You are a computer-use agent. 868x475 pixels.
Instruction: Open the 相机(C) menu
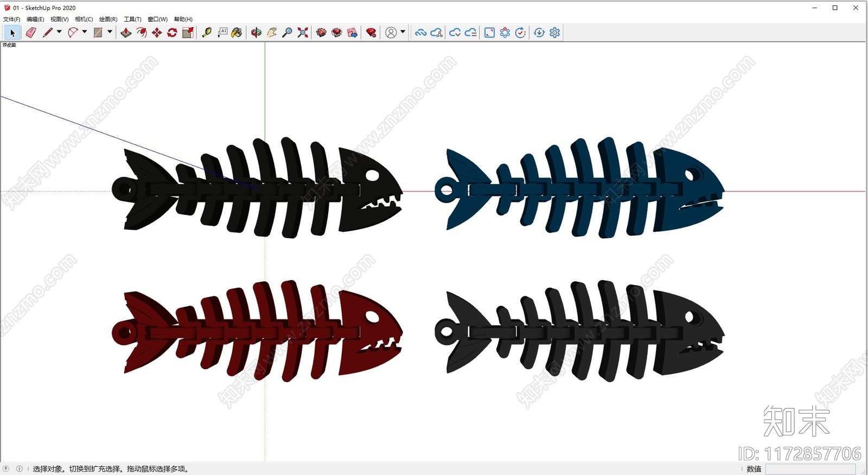(84, 19)
